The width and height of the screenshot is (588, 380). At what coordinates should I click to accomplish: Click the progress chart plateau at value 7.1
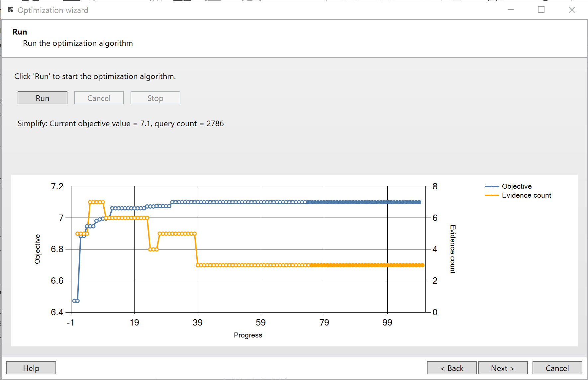point(299,202)
